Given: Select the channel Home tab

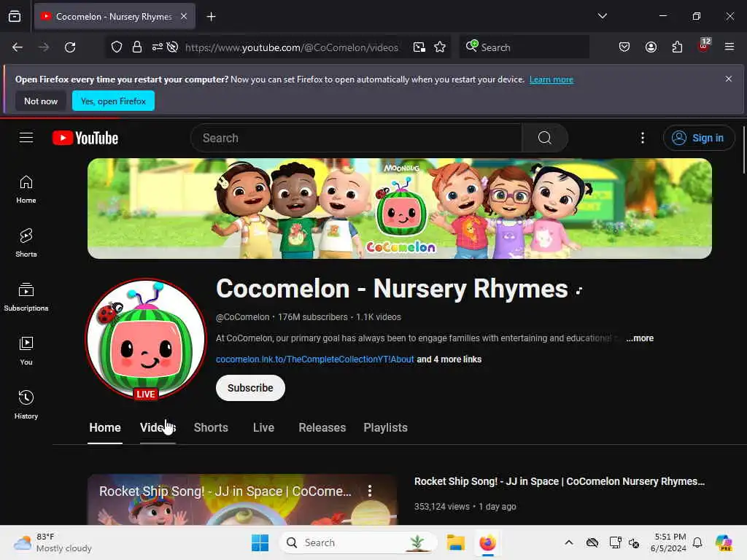Looking at the screenshot, I should [x=105, y=427].
